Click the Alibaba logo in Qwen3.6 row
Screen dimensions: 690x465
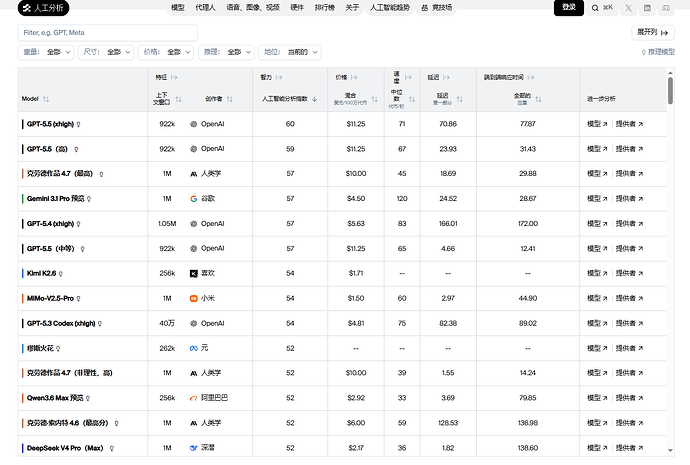[x=193, y=398]
